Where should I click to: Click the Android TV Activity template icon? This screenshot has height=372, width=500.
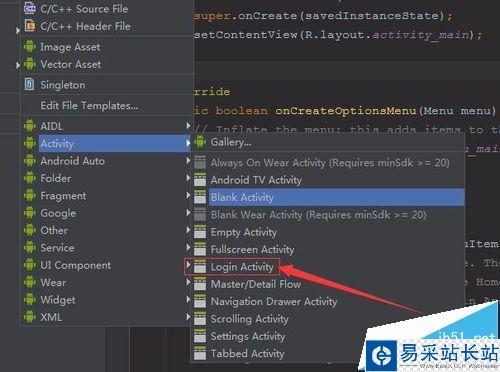click(x=200, y=180)
